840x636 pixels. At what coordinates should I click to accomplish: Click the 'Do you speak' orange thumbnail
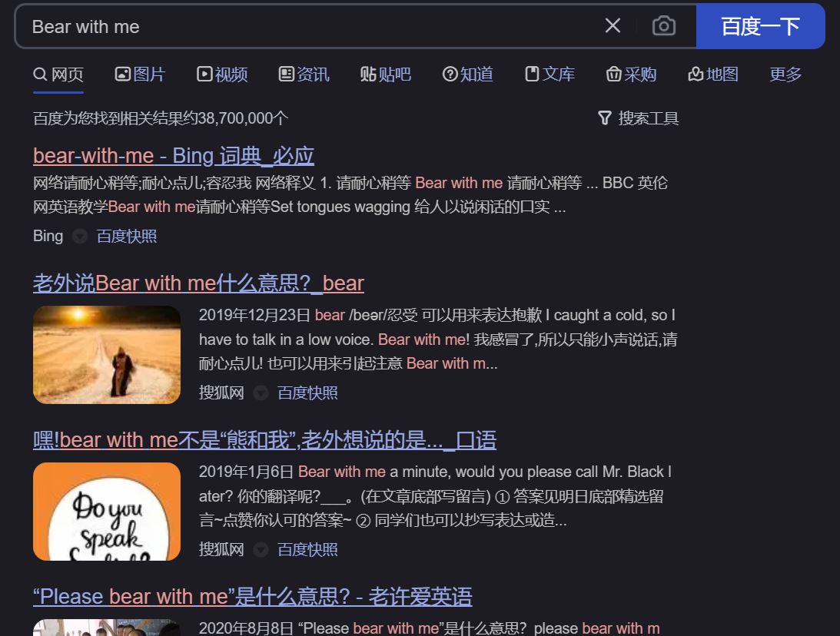[x=107, y=512]
